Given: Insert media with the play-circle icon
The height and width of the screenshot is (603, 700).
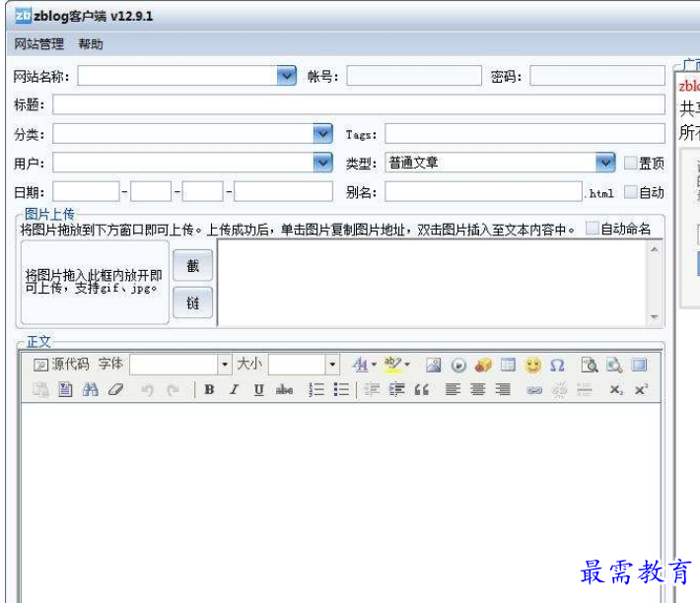Looking at the screenshot, I should [x=458, y=365].
